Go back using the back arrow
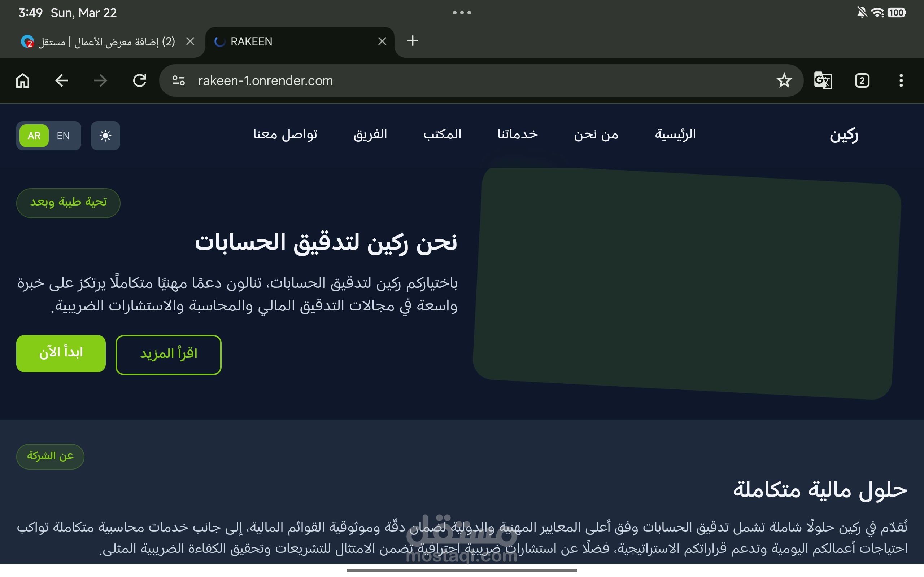This screenshot has height=577, width=924. 61,80
